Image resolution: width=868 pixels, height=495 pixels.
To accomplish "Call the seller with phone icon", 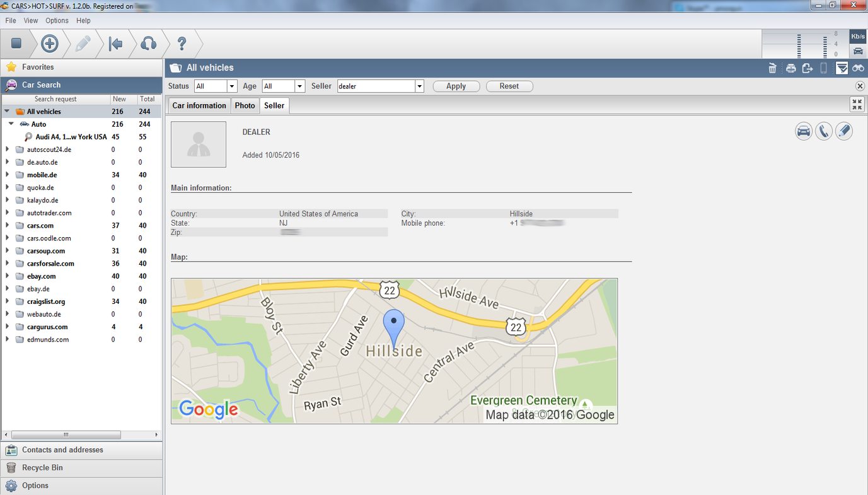I will click(x=824, y=131).
